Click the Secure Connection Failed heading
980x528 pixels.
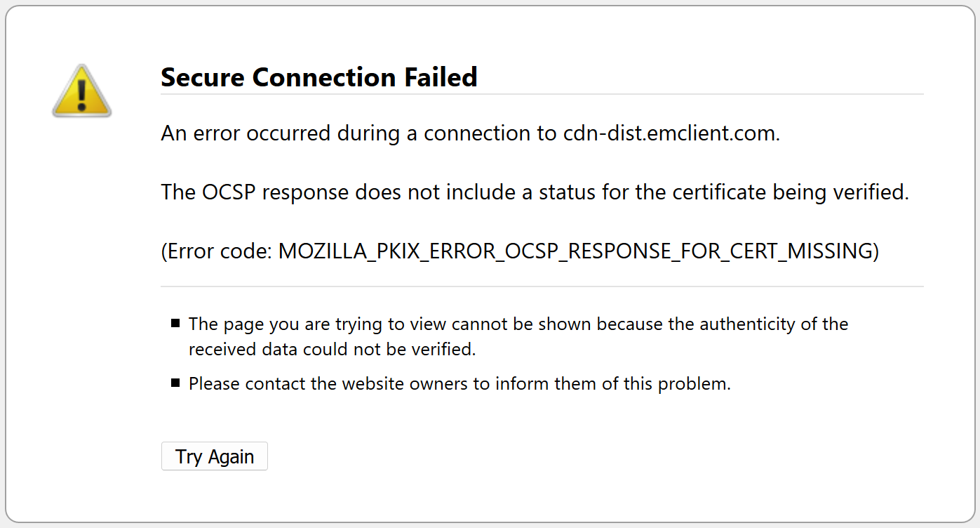coord(319,77)
